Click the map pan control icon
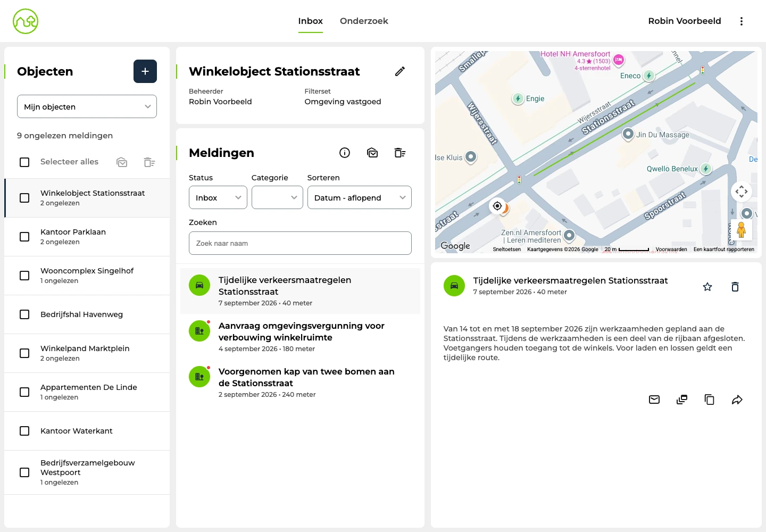Viewport: 766px width, 532px height. click(x=742, y=192)
